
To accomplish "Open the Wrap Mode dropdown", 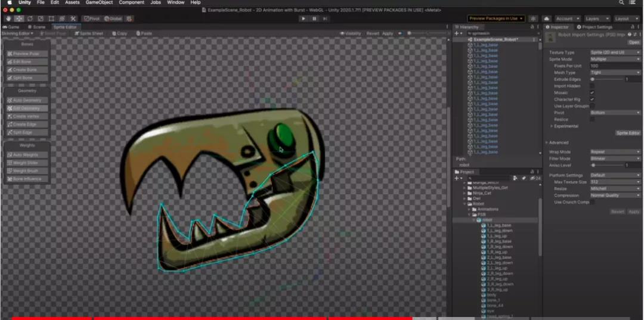I will [615, 152].
